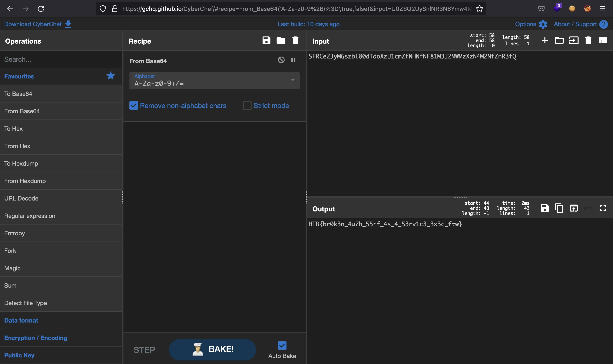Screen dimensions: 613x364
Task: Open the Alphabet dropdown
Action: 214,80
